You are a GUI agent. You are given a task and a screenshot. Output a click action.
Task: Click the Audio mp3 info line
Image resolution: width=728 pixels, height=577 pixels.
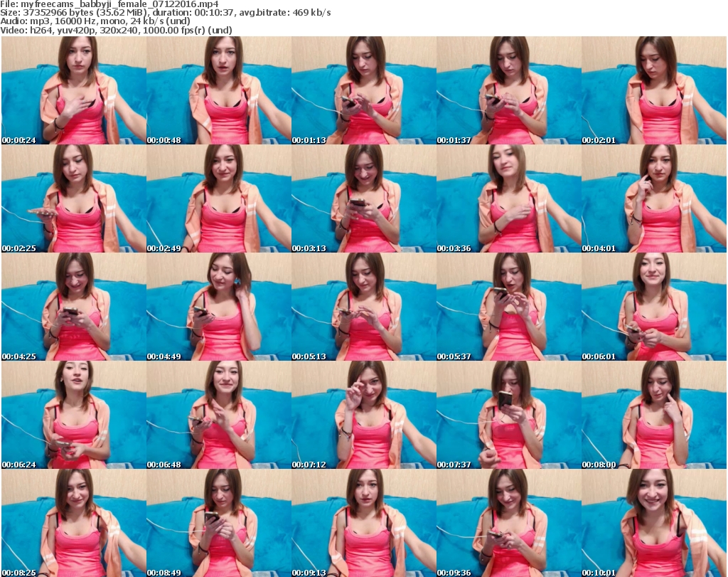[95, 21]
